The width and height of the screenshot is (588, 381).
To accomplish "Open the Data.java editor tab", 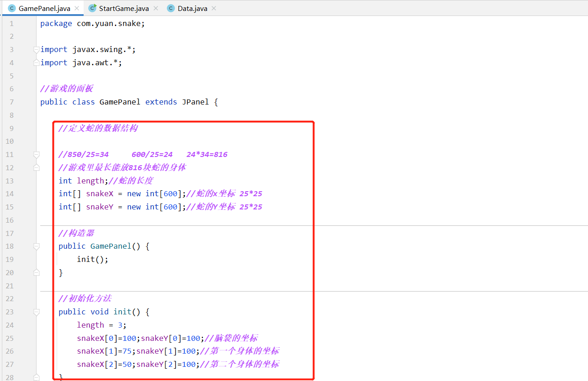I will coord(191,8).
